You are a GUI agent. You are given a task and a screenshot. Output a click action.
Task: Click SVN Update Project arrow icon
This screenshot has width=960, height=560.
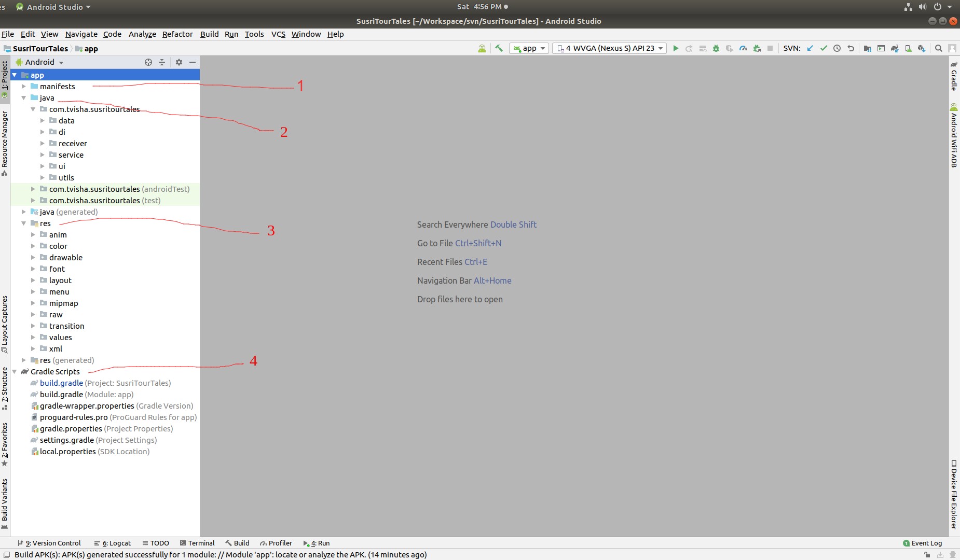810,48
